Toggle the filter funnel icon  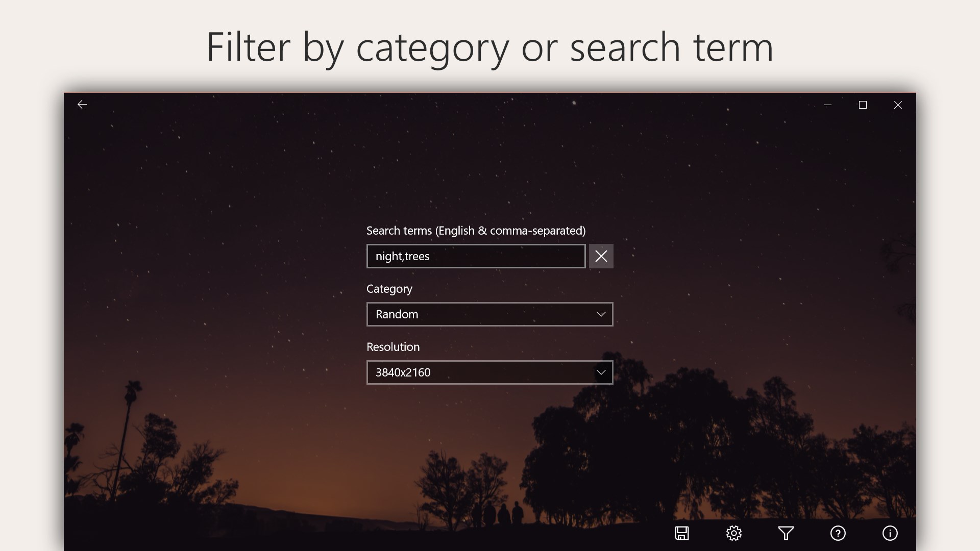pyautogui.click(x=786, y=533)
